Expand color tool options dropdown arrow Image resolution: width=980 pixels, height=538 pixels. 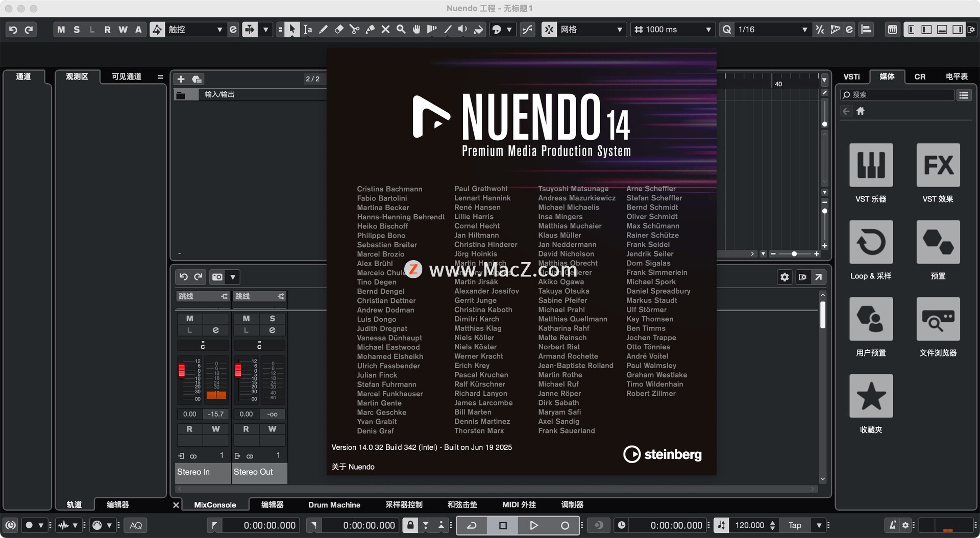click(509, 30)
